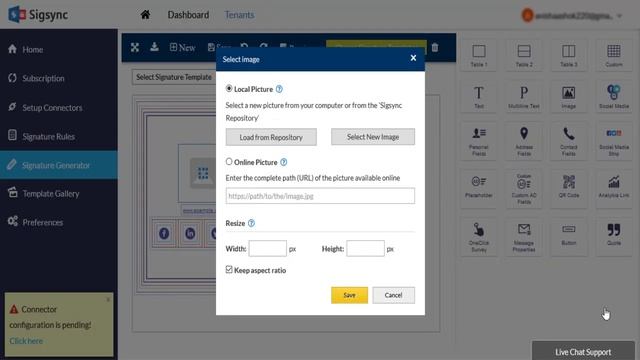The width and height of the screenshot is (640, 360).
Task: Click the Select New Image button
Action: [x=373, y=137]
